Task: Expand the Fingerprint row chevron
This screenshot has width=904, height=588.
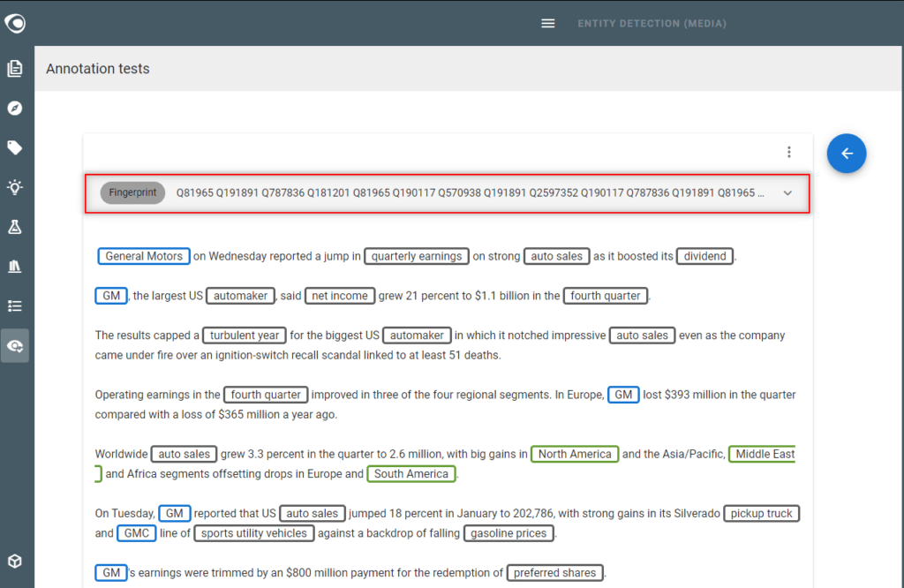Action: (787, 193)
